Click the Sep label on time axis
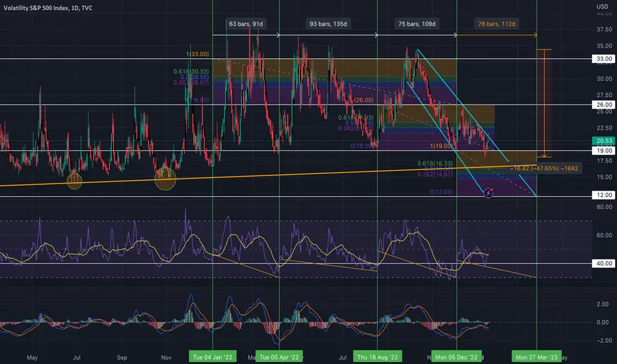The height and width of the screenshot is (364, 617). tap(122, 357)
